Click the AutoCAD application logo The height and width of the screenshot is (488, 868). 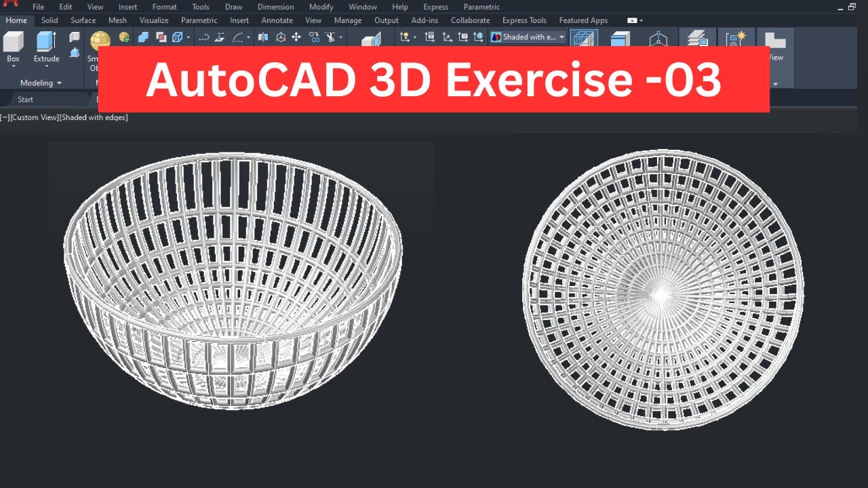click(x=10, y=3)
